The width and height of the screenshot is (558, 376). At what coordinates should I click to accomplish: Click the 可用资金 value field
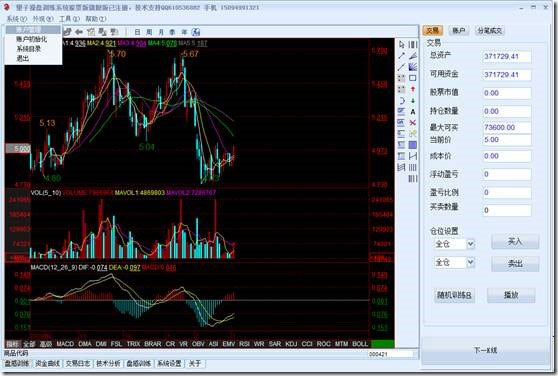point(507,75)
